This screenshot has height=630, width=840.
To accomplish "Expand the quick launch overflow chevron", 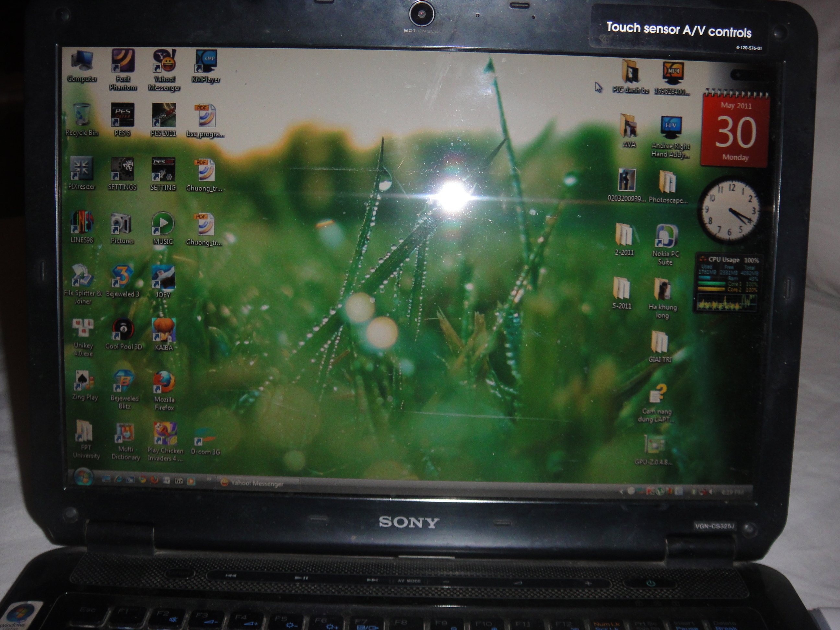I will [x=208, y=480].
